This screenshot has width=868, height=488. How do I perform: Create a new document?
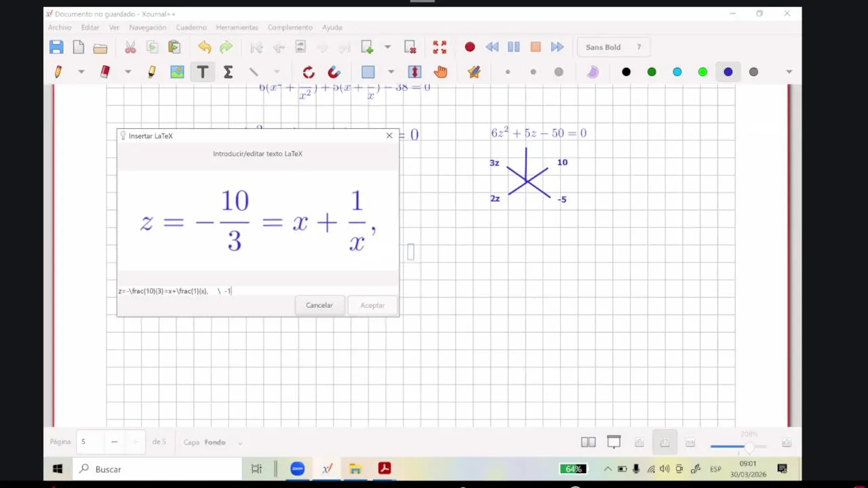pos(79,47)
